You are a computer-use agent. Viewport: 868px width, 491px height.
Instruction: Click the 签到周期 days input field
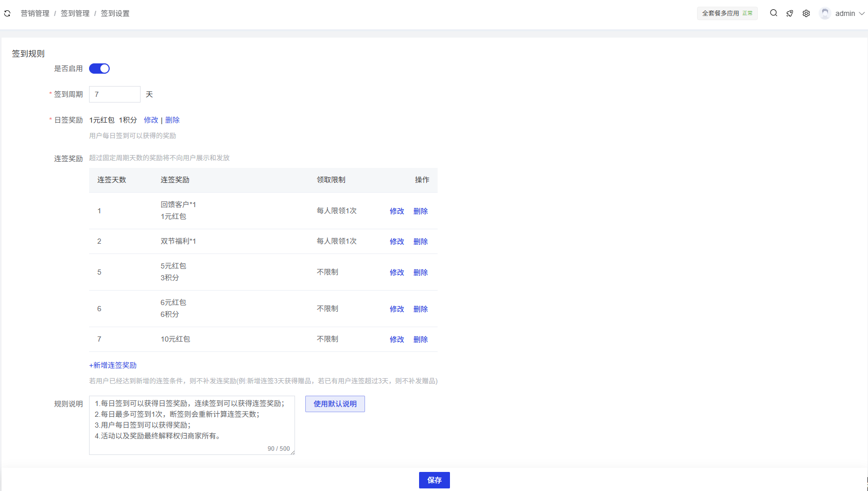pos(114,94)
